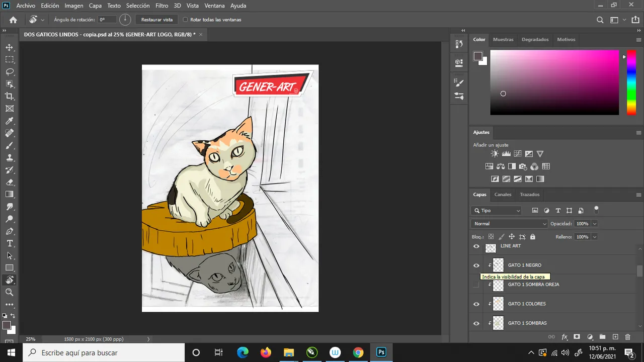Select the Gradient tool

[9, 194]
